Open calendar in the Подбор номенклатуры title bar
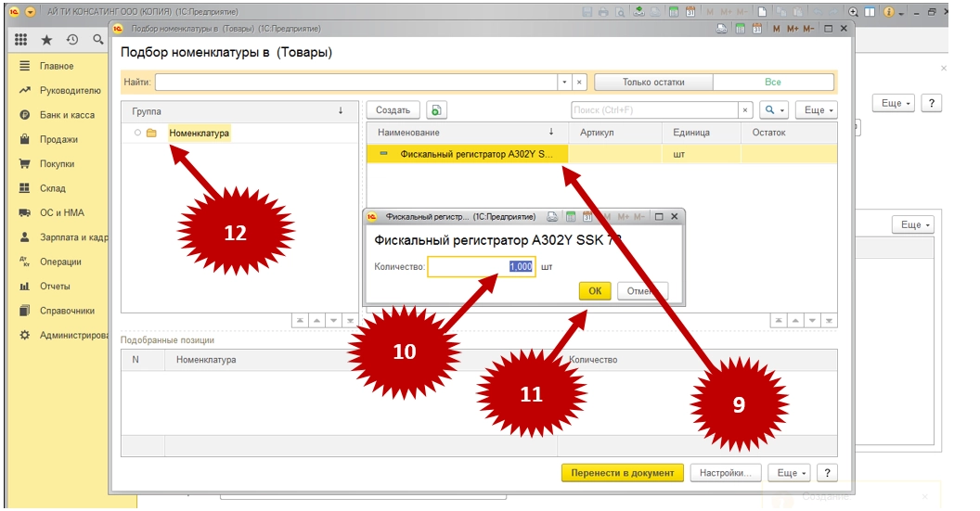980x511 pixels. coord(757,29)
